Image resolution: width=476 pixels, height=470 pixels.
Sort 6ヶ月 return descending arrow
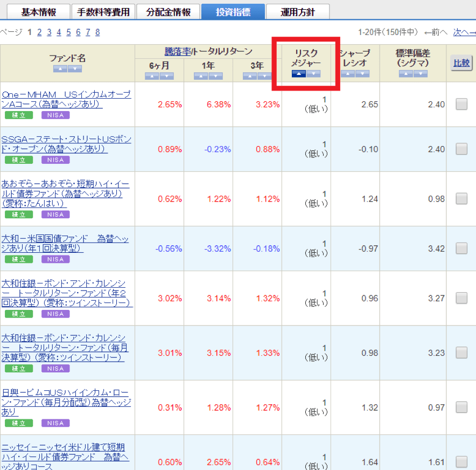[x=166, y=76]
